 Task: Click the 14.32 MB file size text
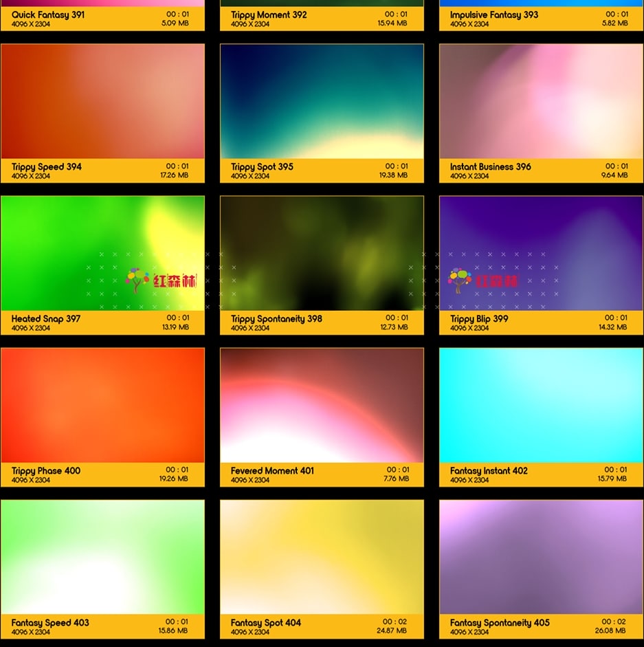[x=612, y=327]
